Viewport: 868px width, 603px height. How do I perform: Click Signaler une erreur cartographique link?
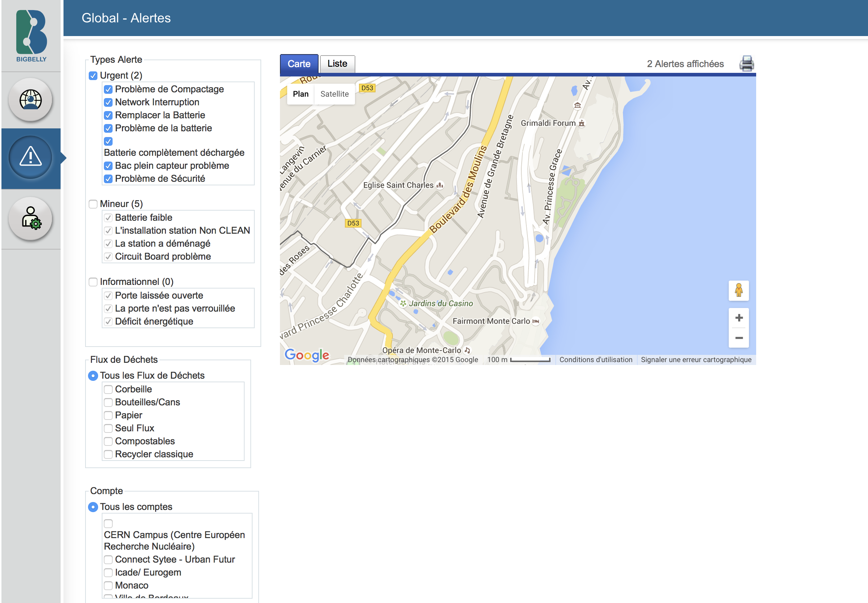pos(696,360)
